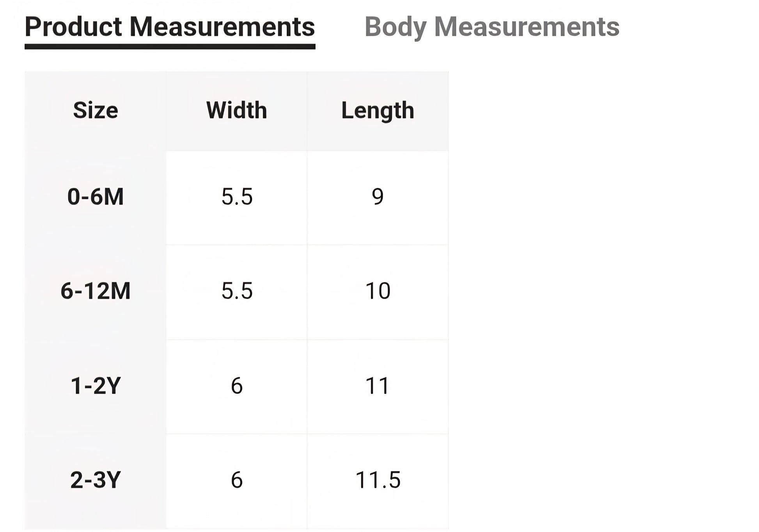Select the 2-3Y size row label
Screen dimensions: 759x532
[96, 480]
